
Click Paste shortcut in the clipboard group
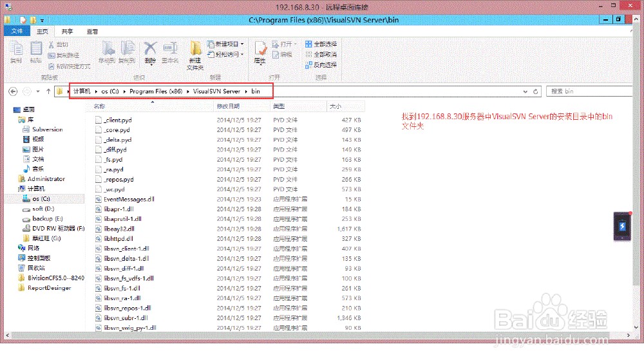pos(70,66)
